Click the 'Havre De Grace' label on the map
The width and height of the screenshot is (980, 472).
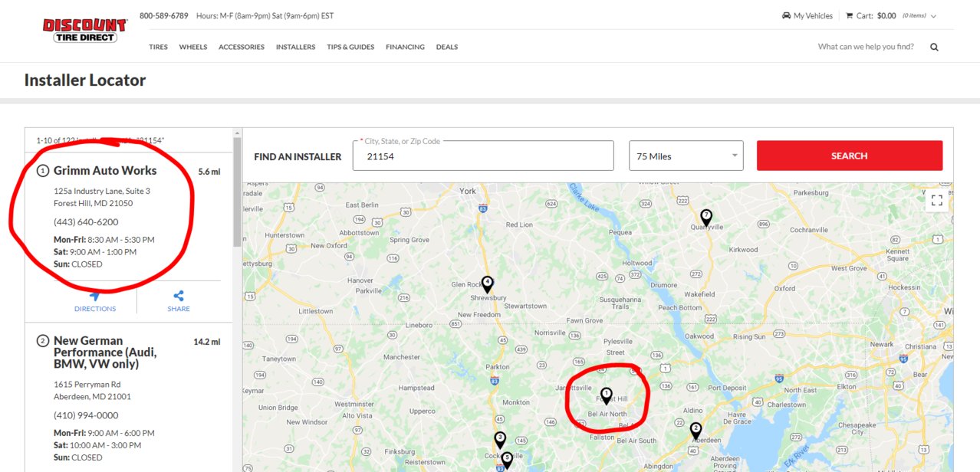tap(738, 418)
